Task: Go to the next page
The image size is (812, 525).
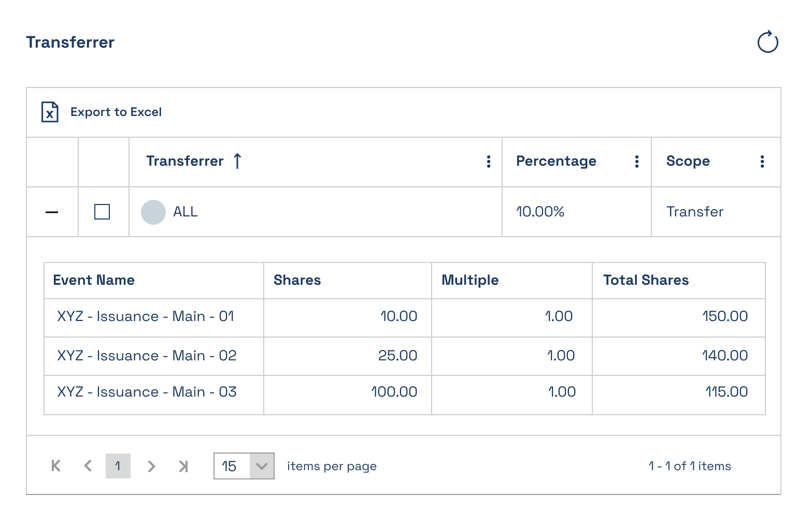Action: (x=151, y=466)
